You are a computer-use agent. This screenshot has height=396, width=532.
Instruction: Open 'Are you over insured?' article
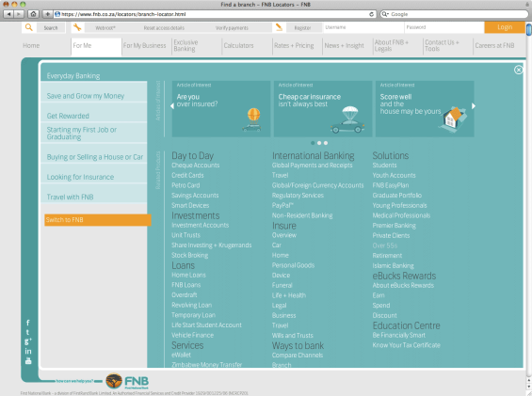221,109
